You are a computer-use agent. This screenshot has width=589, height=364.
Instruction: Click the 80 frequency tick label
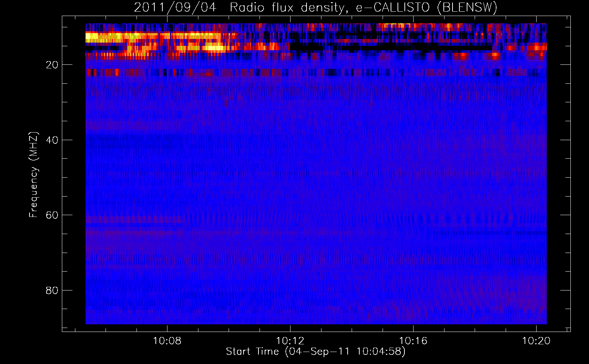(x=52, y=290)
